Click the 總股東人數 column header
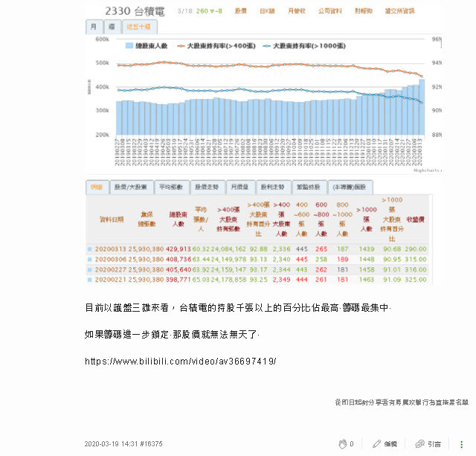The width and height of the screenshot is (476, 456). click(x=178, y=219)
